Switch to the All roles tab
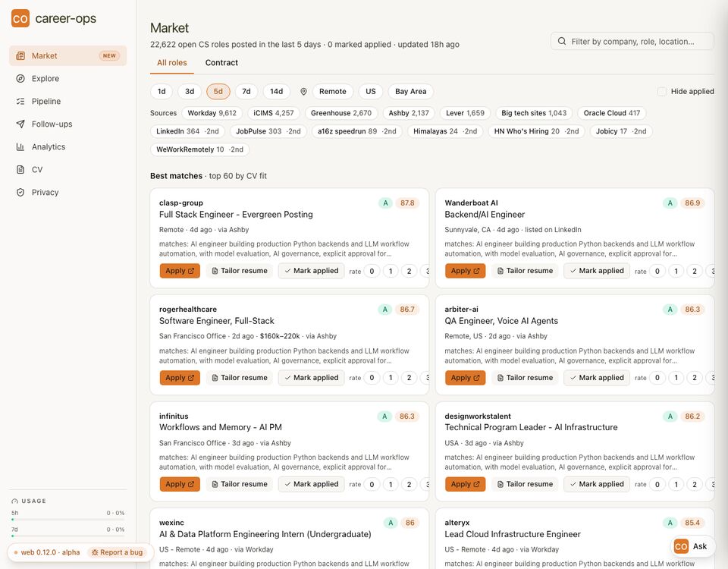Image resolution: width=728 pixels, height=569 pixels. click(x=172, y=63)
